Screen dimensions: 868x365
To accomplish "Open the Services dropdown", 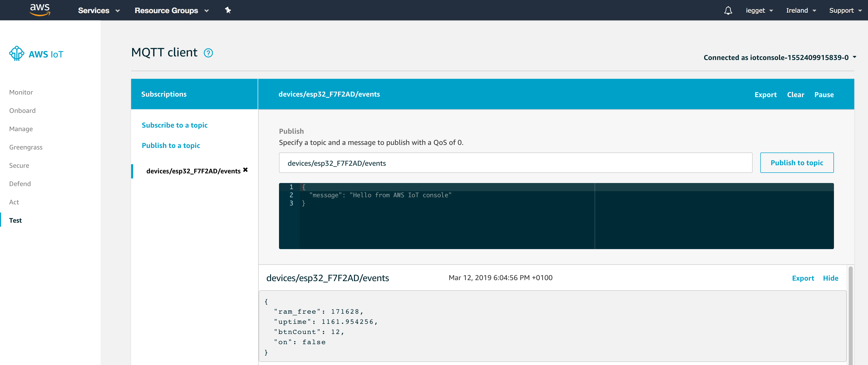I will point(99,10).
